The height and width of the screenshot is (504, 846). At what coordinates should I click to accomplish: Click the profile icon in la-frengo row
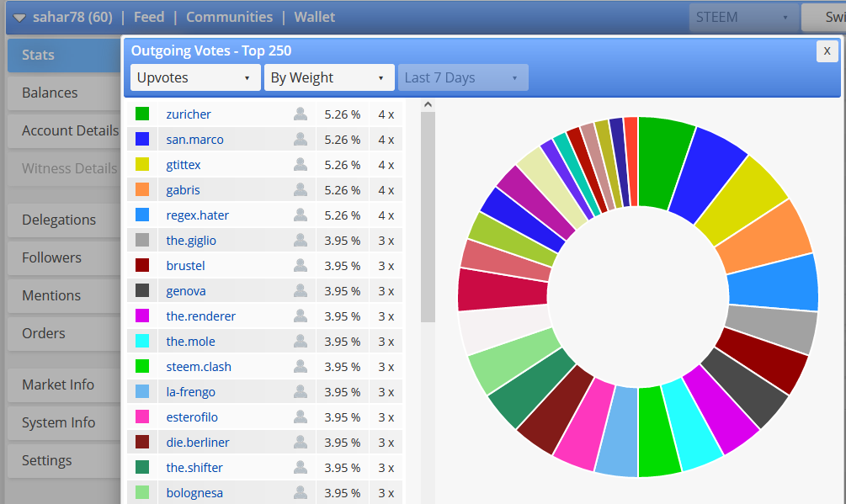pyautogui.click(x=301, y=391)
